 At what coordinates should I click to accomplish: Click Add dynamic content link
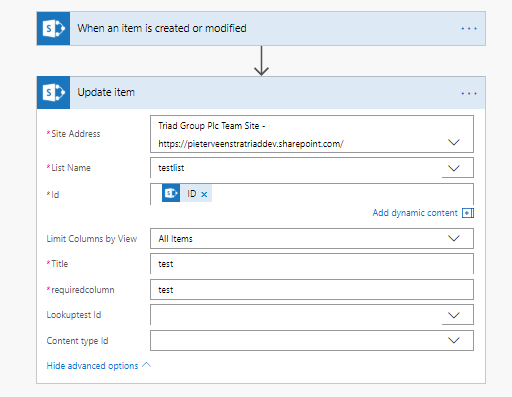pos(415,213)
